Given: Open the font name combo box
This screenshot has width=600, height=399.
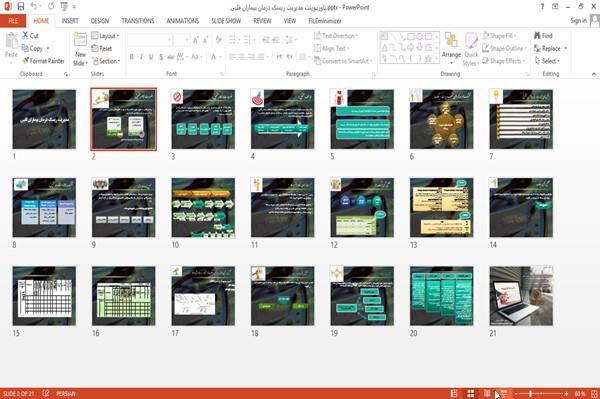Looking at the screenshot, I should click(x=150, y=40).
